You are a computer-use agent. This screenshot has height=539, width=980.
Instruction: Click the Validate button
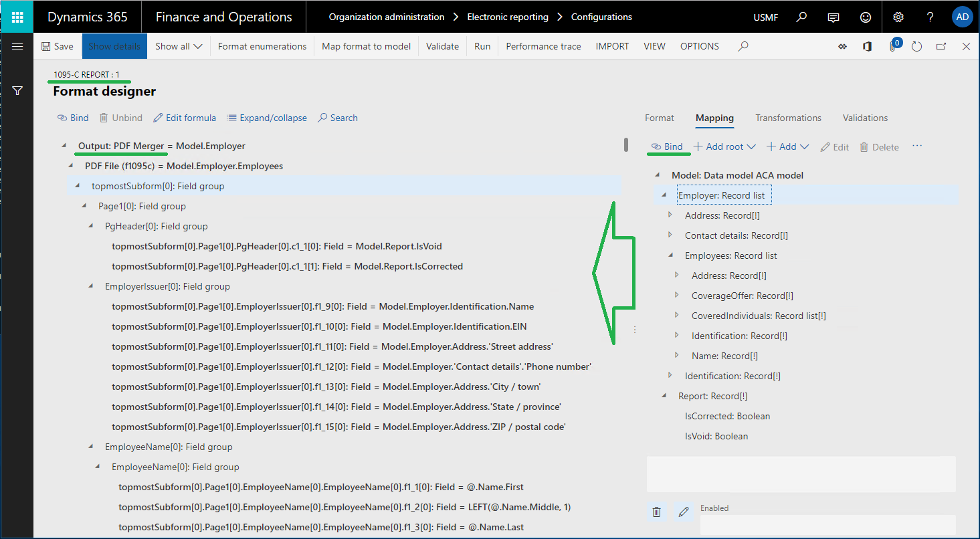[442, 46]
